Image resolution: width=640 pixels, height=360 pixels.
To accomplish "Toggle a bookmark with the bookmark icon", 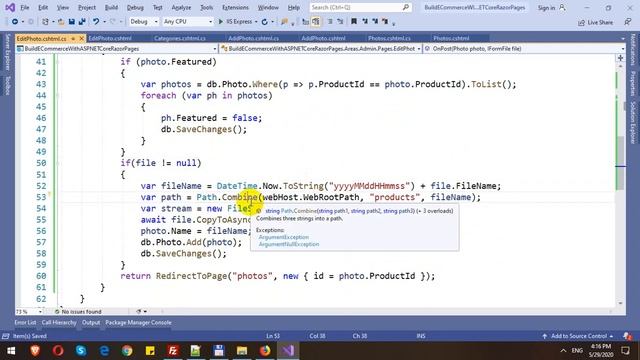I will click(354, 22).
